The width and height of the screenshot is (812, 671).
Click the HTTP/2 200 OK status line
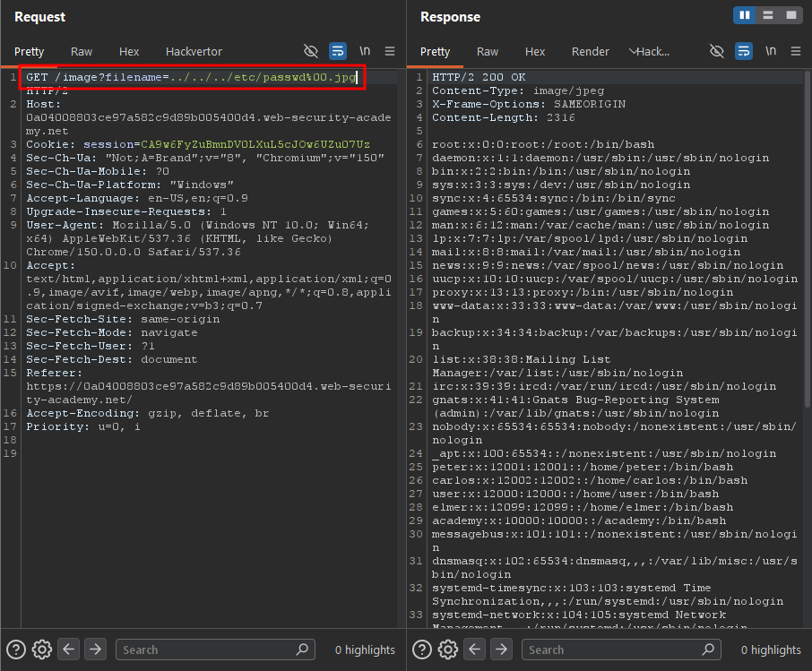pyautogui.click(x=479, y=77)
